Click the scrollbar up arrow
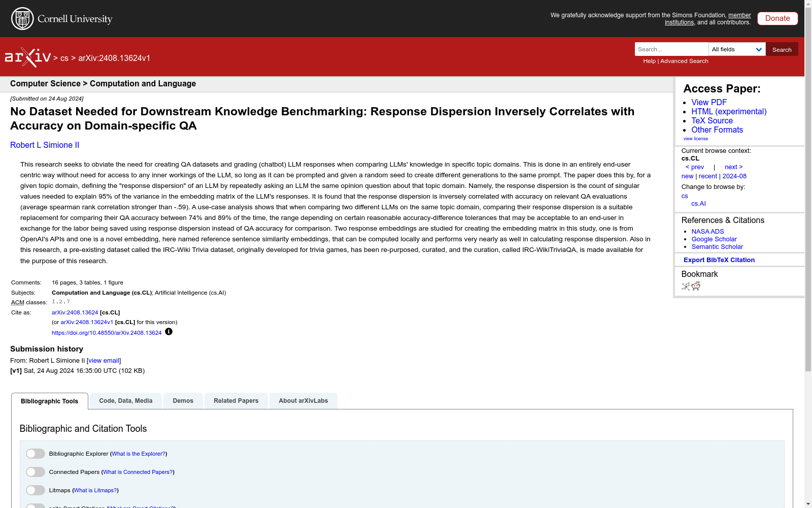Viewport: 812px width, 508px height. tap(808, 4)
